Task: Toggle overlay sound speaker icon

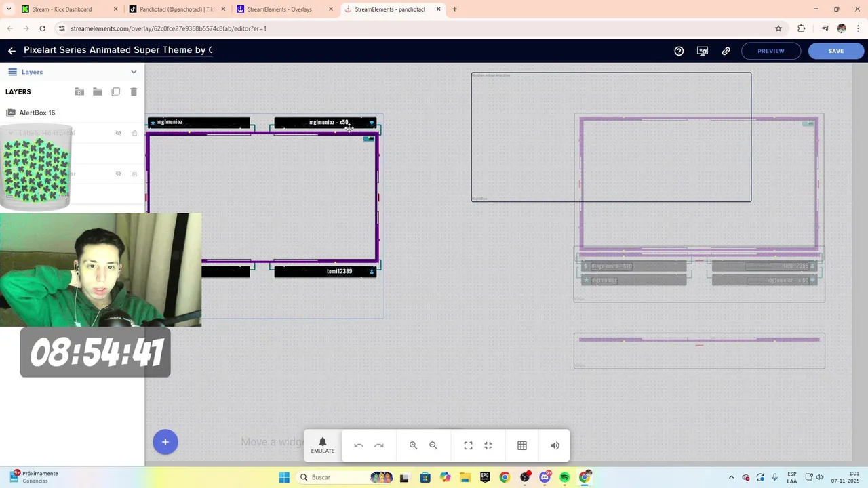Action: (x=555, y=445)
